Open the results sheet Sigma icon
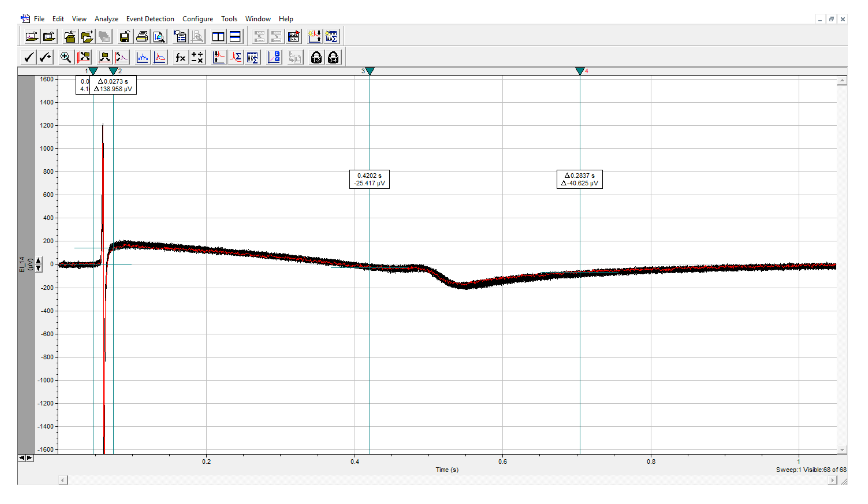 tap(253, 57)
